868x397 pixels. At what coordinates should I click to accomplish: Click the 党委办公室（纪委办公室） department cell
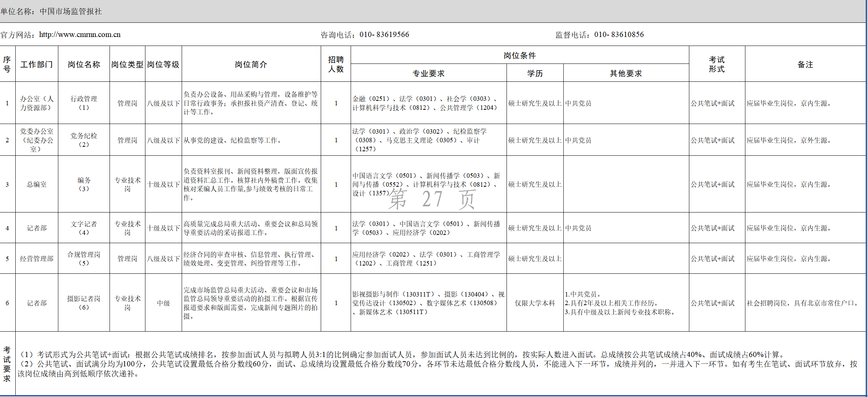(37, 140)
